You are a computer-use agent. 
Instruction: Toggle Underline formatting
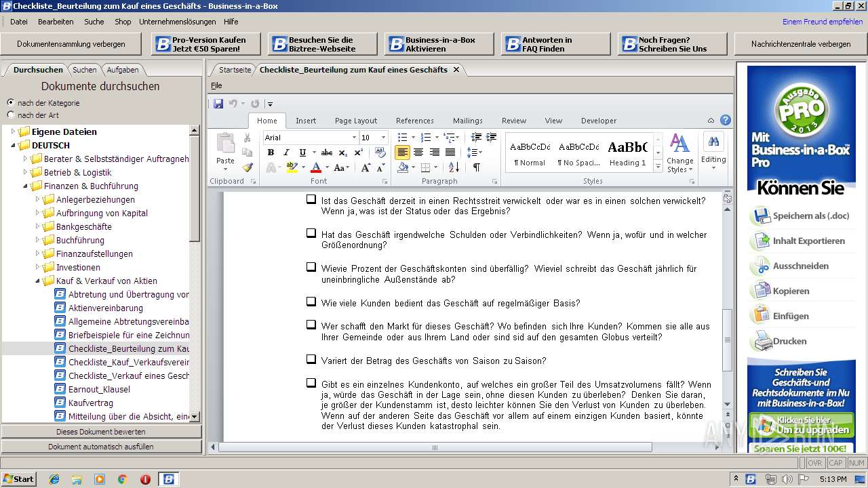click(302, 152)
